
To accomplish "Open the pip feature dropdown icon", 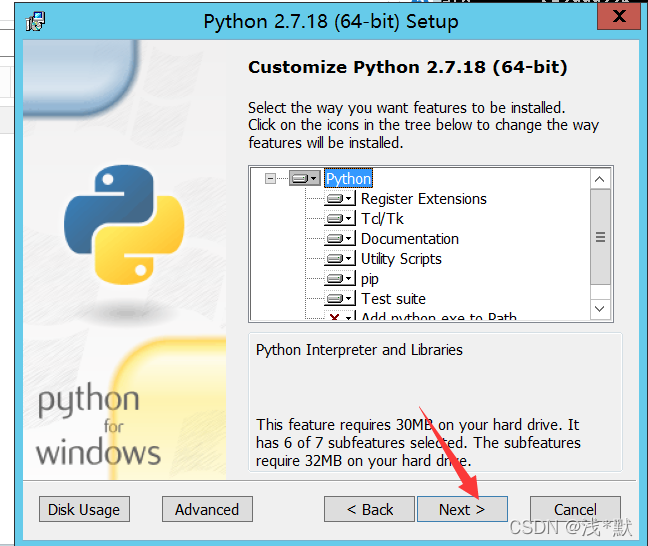I will (x=340, y=279).
